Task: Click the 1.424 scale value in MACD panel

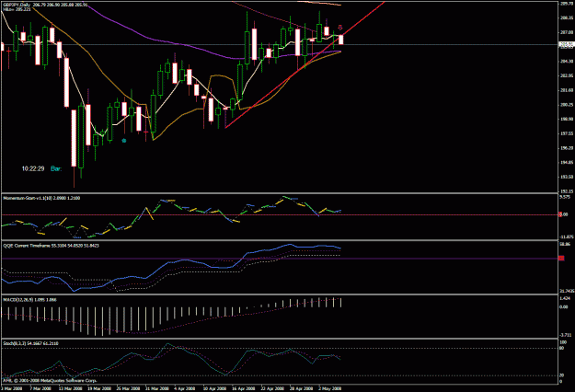Action: pos(565,298)
